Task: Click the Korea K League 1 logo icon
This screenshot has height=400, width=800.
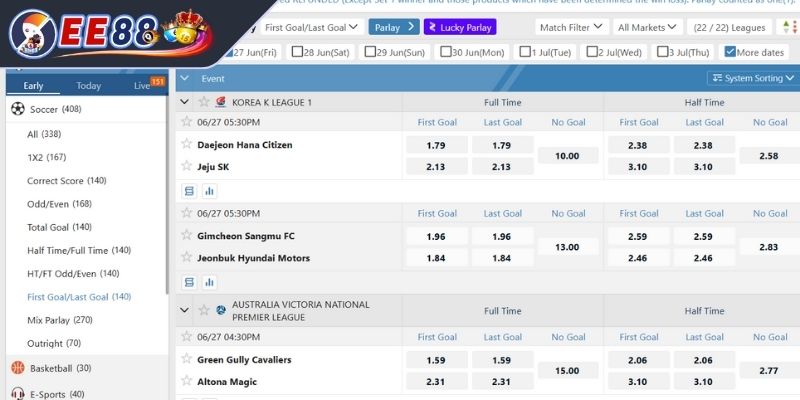Action: click(221, 102)
